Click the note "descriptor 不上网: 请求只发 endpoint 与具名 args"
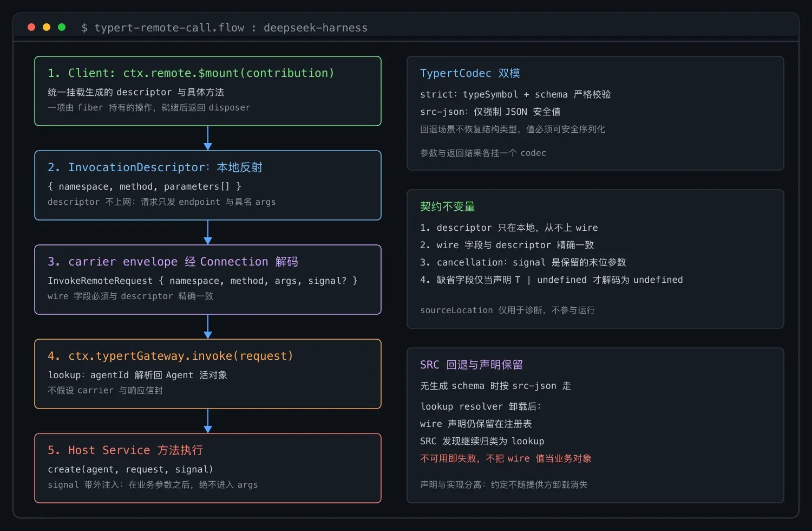The height and width of the screenshot is (531, 812). (162, 202)
